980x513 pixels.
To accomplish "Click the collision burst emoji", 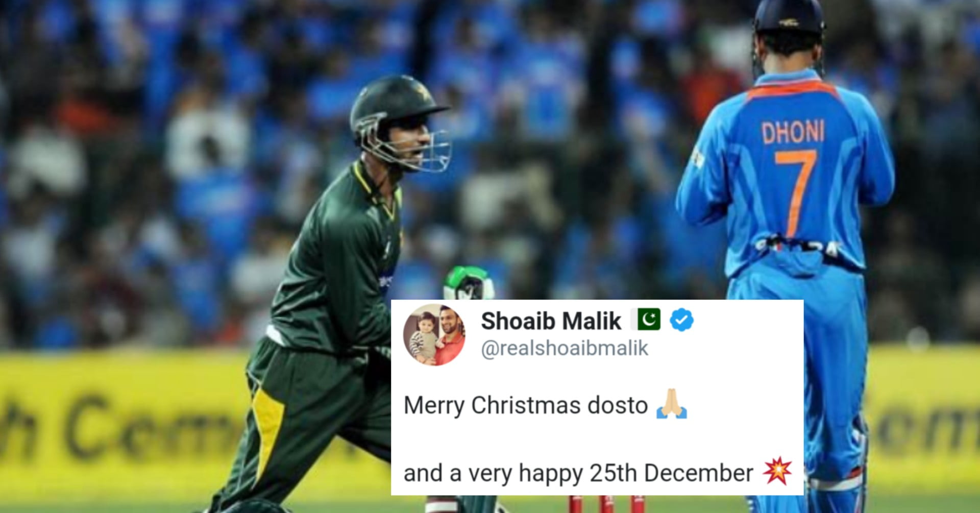I will coord(777,471).
